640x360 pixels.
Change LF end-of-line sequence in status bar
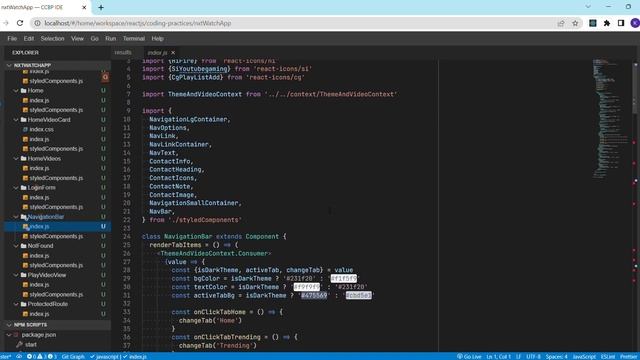tap(519, 356)
